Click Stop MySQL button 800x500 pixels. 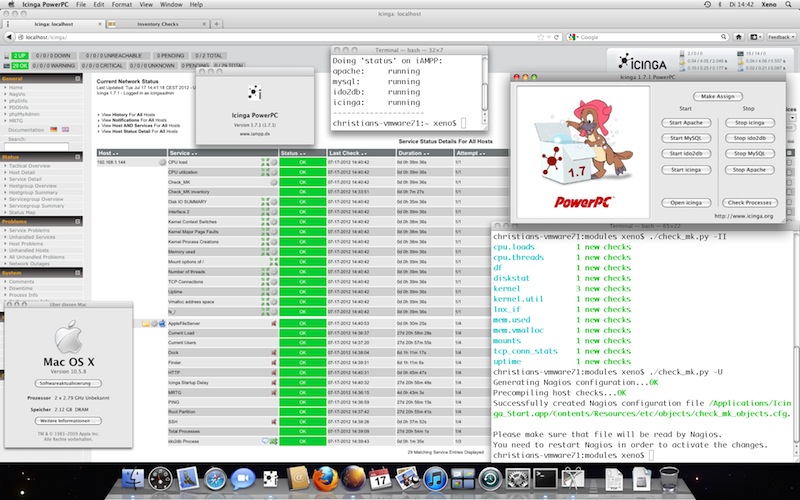pyautogui.click(x=749, y=154)
